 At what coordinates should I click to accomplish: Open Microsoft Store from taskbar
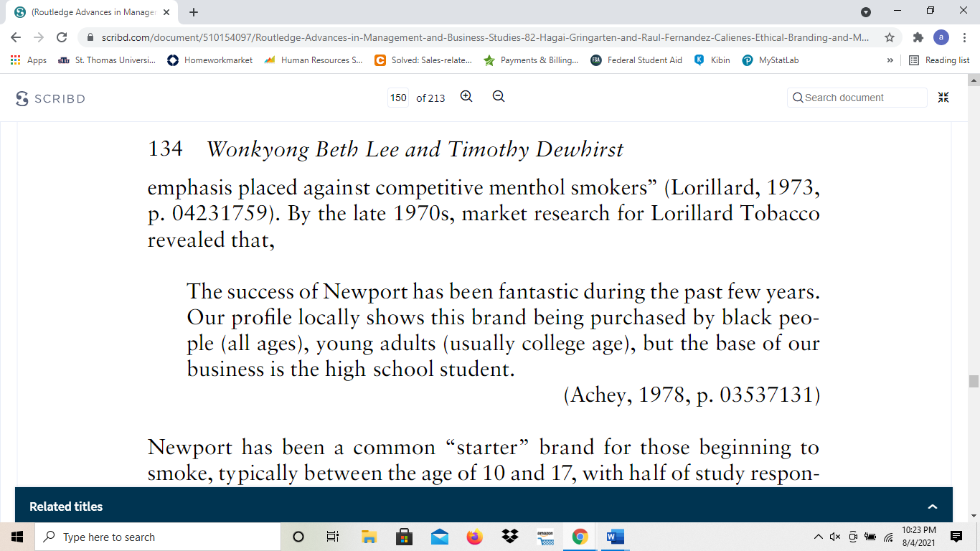click(404, 537)
